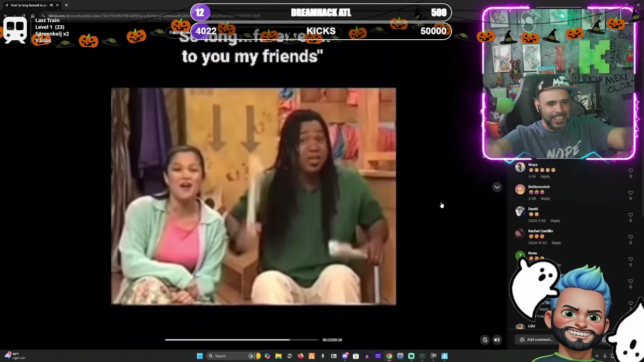Mute the tab via its speaker icon
The height and width of the screenshot is (362, 644).
click(51, 5)
